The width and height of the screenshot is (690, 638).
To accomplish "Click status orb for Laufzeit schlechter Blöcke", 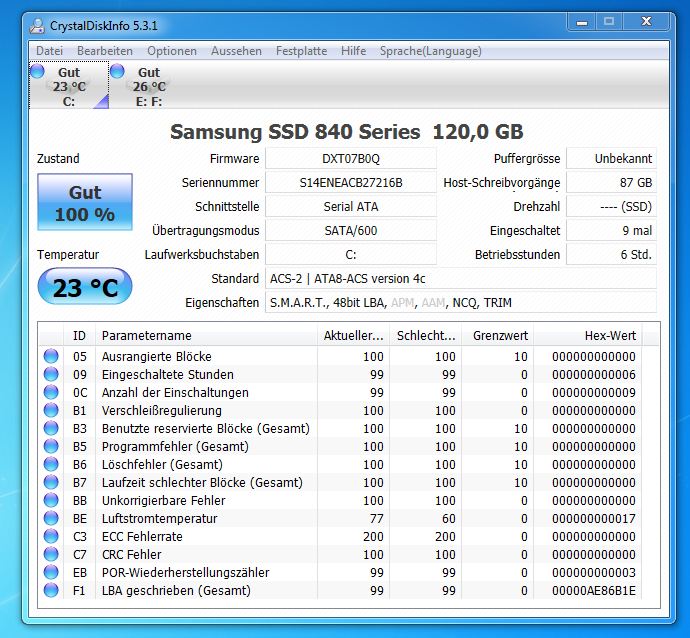I will 51,483.
